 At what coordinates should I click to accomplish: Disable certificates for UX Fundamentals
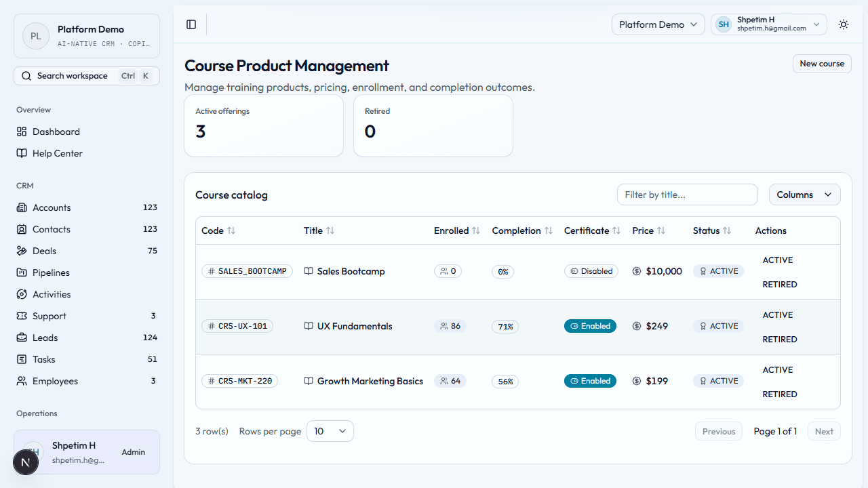[590, 326]
